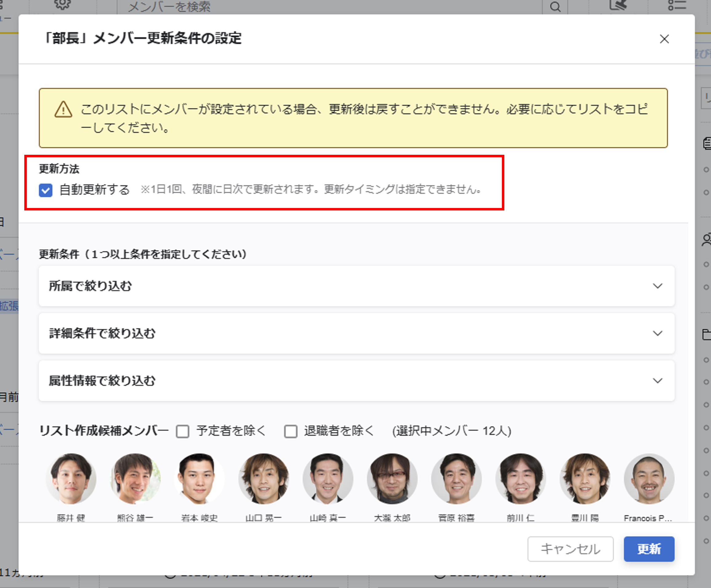Click the list view icon at top right
711x588 pixels.
point(677,5)
